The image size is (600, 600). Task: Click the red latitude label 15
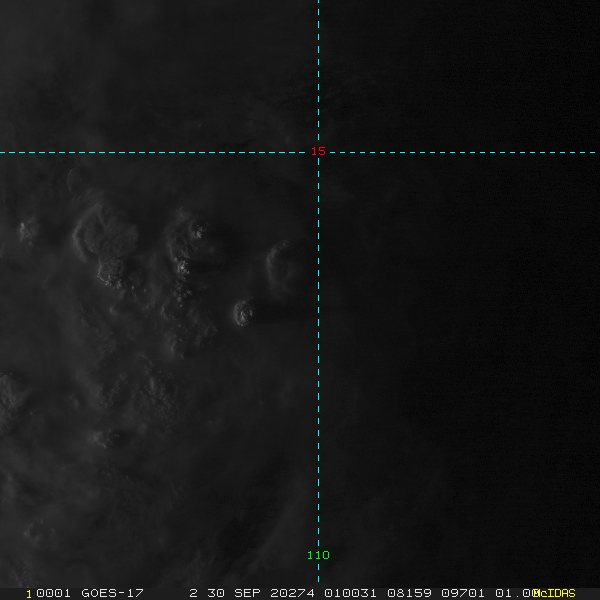point(318,151)
